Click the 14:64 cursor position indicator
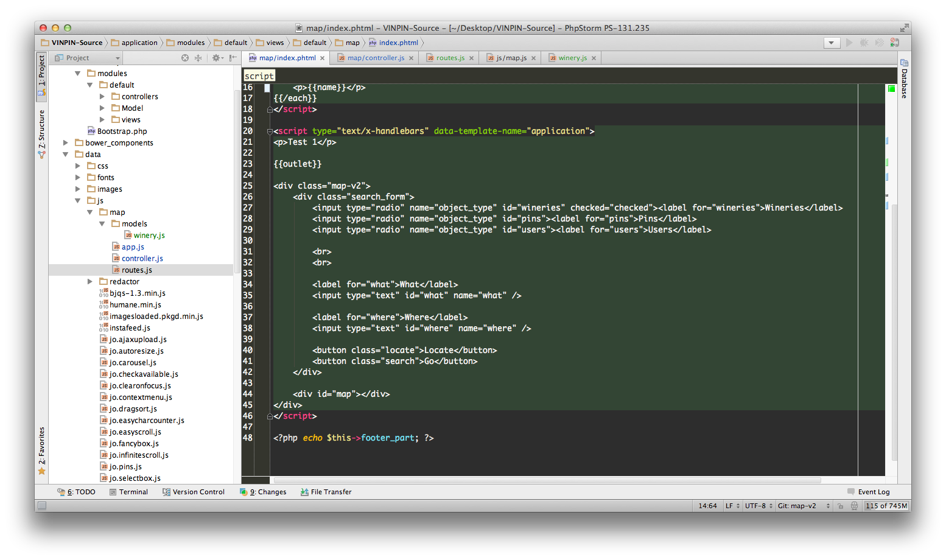Screen dimensions: 946x560 click(x=707, y=506)
